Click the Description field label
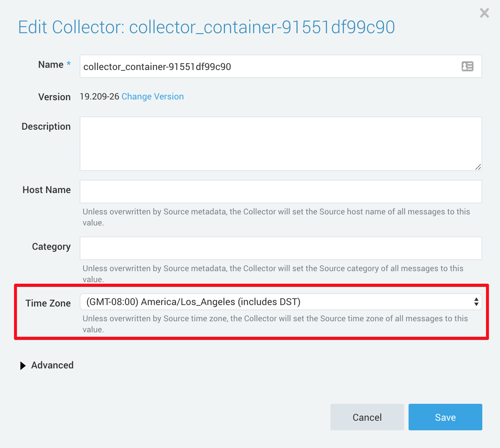 tap(46, 127)
